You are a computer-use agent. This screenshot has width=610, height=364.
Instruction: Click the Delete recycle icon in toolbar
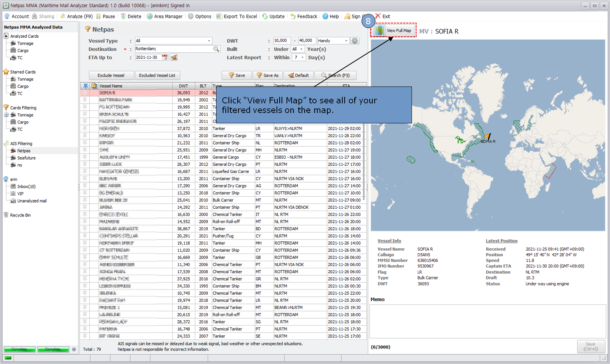click(x=123, y=16)
